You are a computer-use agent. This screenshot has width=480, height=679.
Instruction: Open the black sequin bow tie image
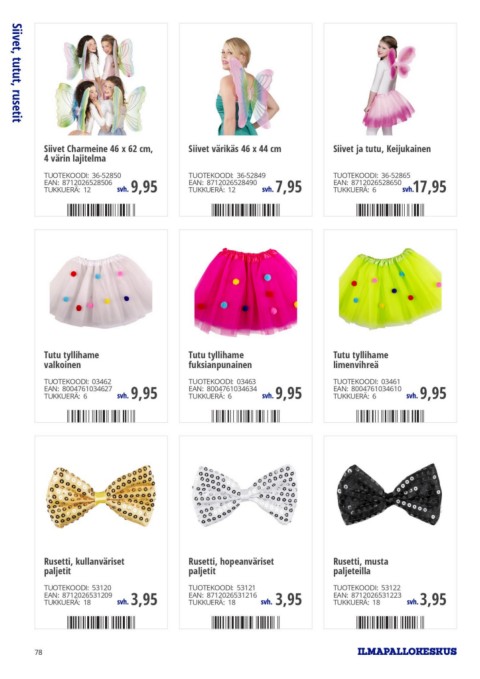point(389,495)
